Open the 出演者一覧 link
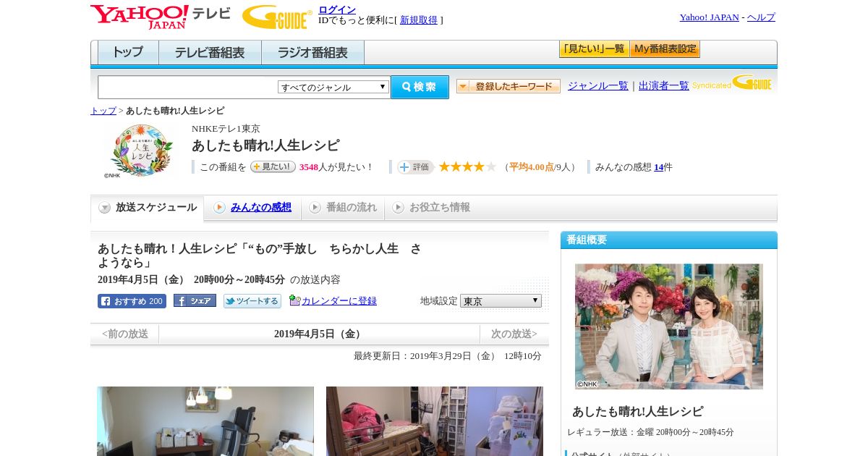Viewport: 868px width, 456px height. tap(664, 85)
